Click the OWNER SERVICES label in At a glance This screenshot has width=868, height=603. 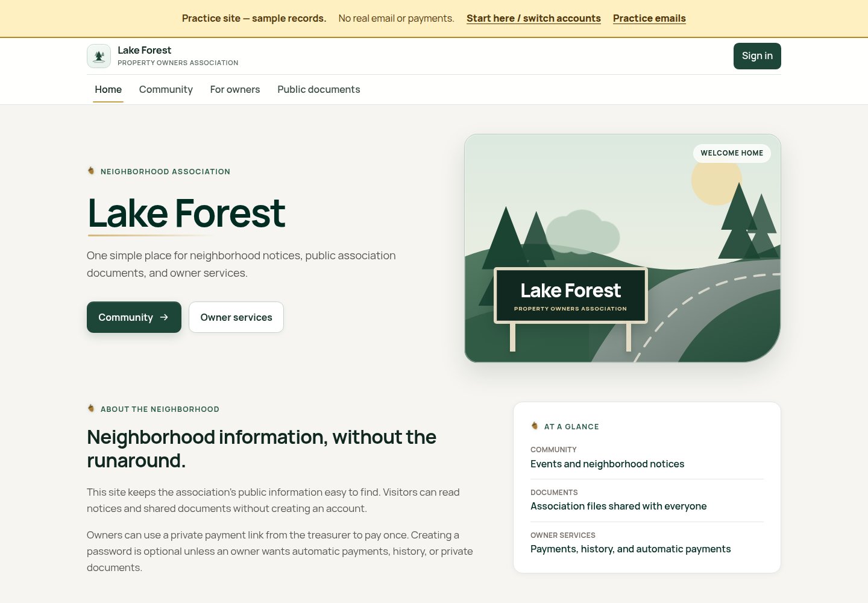point(563,535)
